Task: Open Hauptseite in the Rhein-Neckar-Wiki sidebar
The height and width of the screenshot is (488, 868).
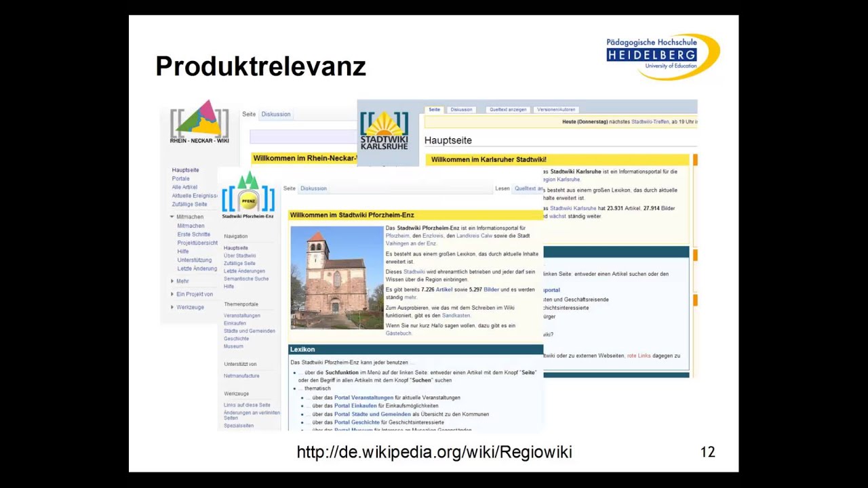Action: pos(185,170)
